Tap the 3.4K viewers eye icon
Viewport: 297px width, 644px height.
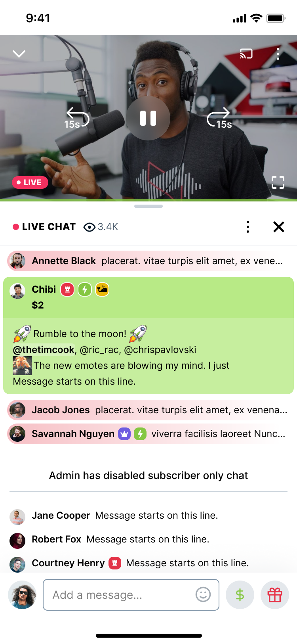pyautogui.click(x=89, y=227)
